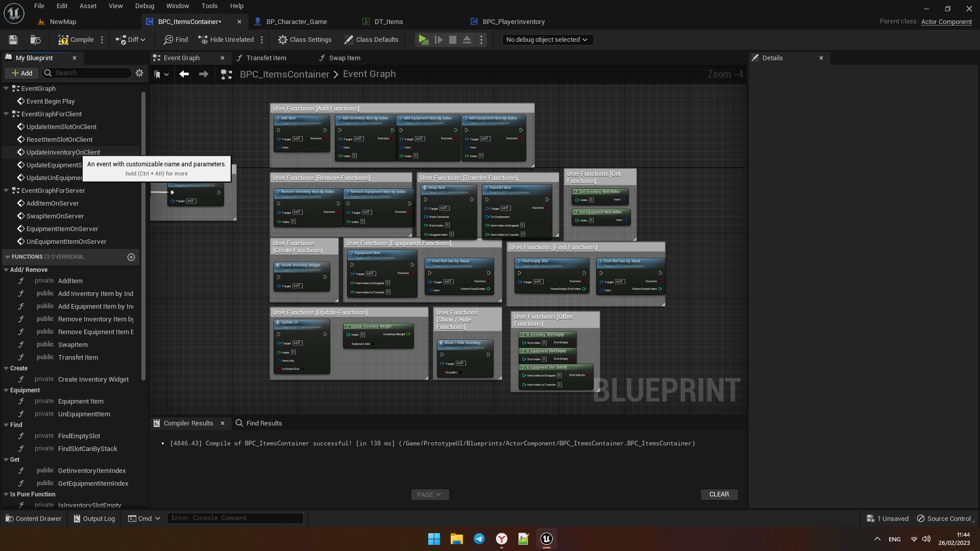Switch to BP_Character_Game tab

tap(297, 22)
